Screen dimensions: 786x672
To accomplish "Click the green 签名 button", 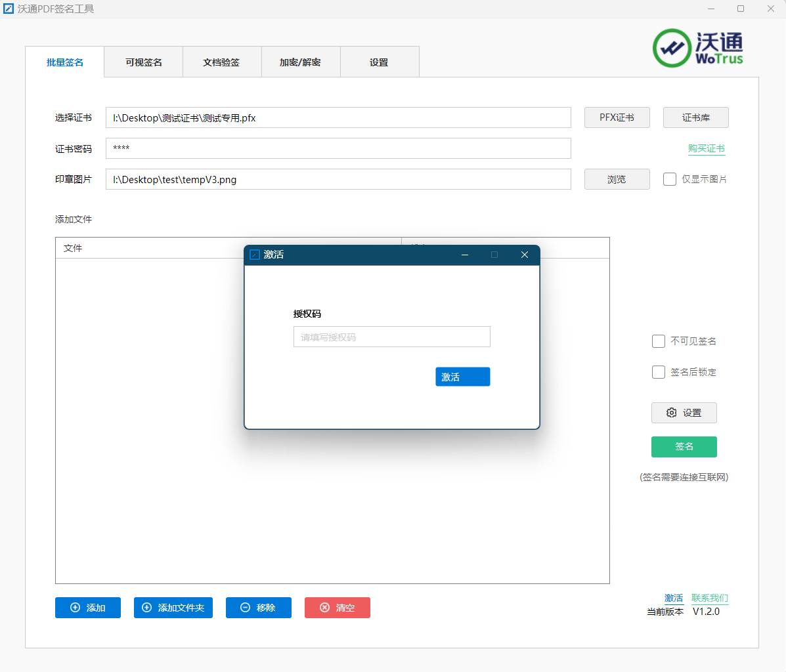I will [x=684, y=446].
